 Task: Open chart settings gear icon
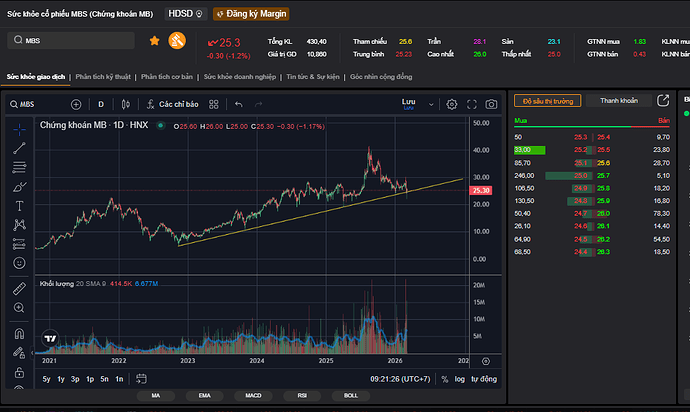coord(452,104)
